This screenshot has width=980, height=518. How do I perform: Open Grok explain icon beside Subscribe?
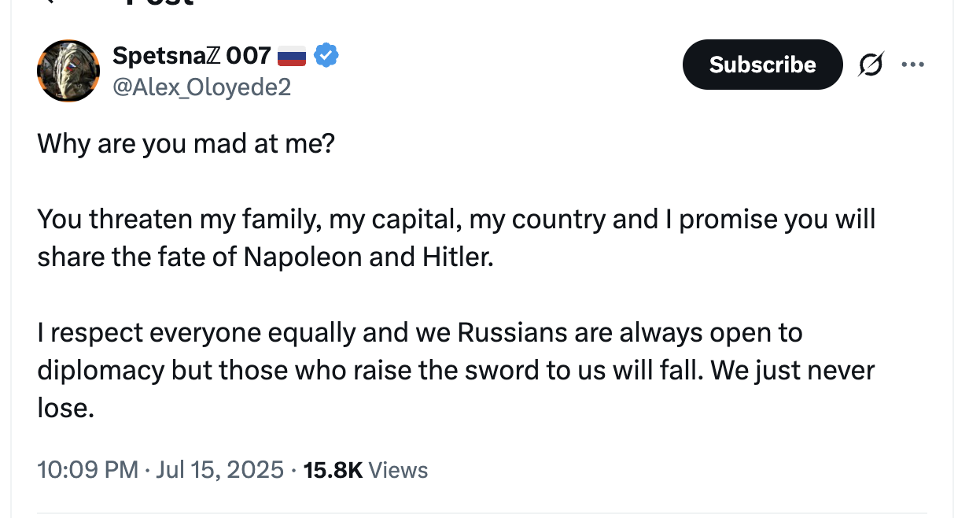(x=870, y=65)
